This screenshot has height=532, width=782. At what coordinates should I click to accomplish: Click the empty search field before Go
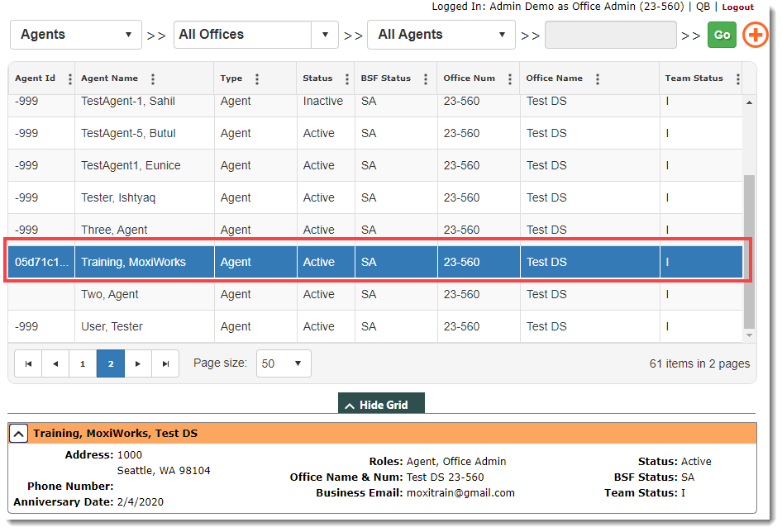[610, 35]
